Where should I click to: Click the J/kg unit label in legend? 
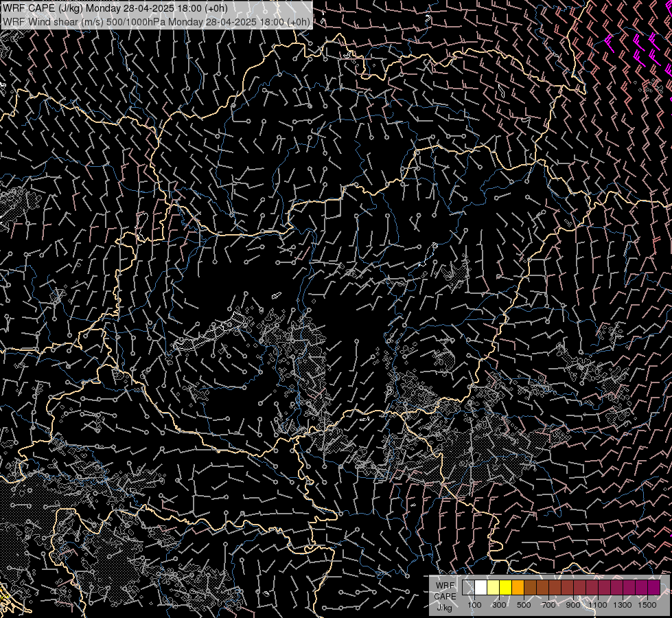point(444,608)
